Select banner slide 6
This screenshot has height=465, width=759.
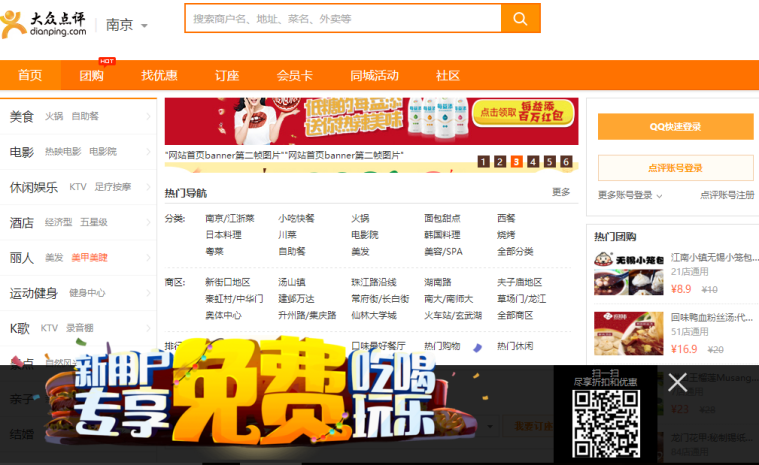(566, 162)
